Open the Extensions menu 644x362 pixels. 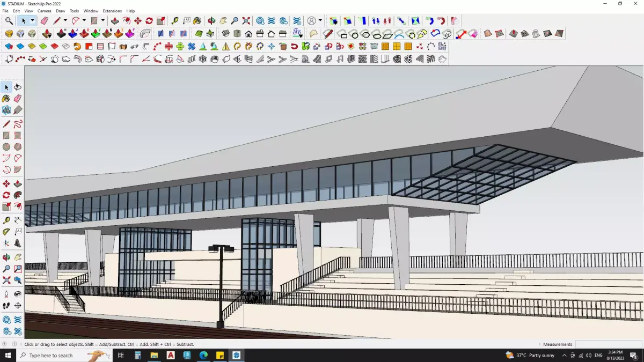[x=112, y=11]
